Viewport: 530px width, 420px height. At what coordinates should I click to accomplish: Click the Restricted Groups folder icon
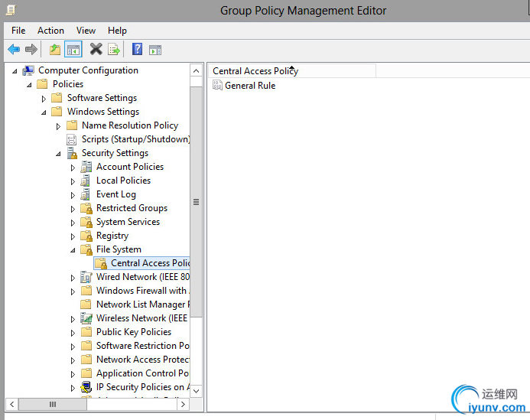[x=86, y=208]
